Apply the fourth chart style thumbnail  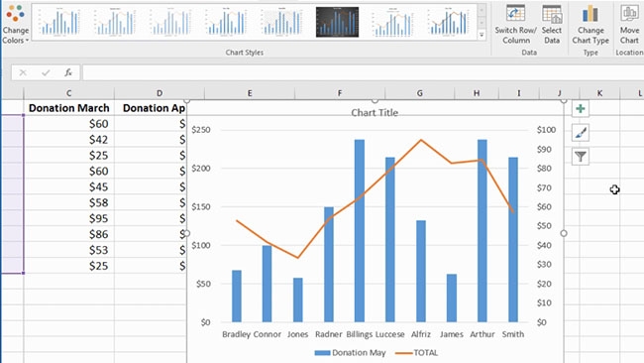tap(226, 22)
